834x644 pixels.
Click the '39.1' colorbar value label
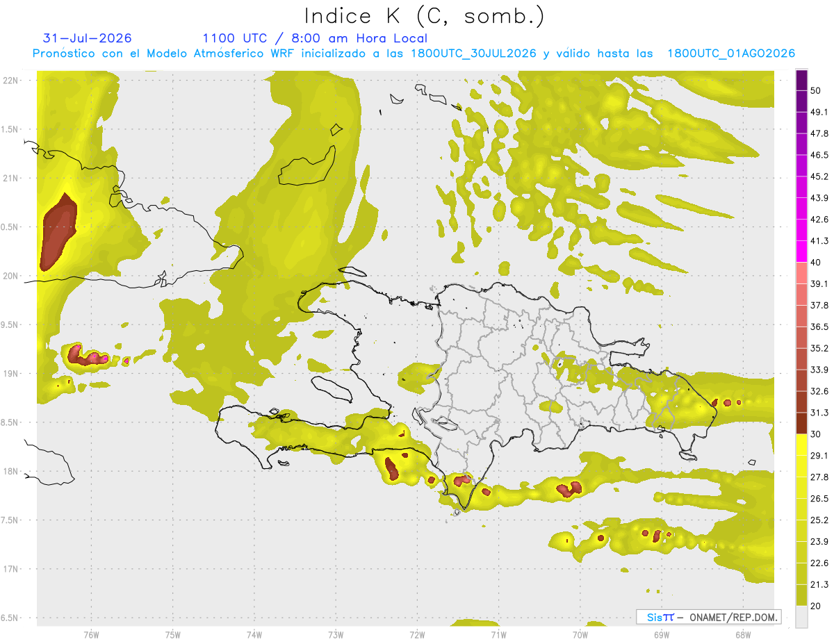(819, 283)
